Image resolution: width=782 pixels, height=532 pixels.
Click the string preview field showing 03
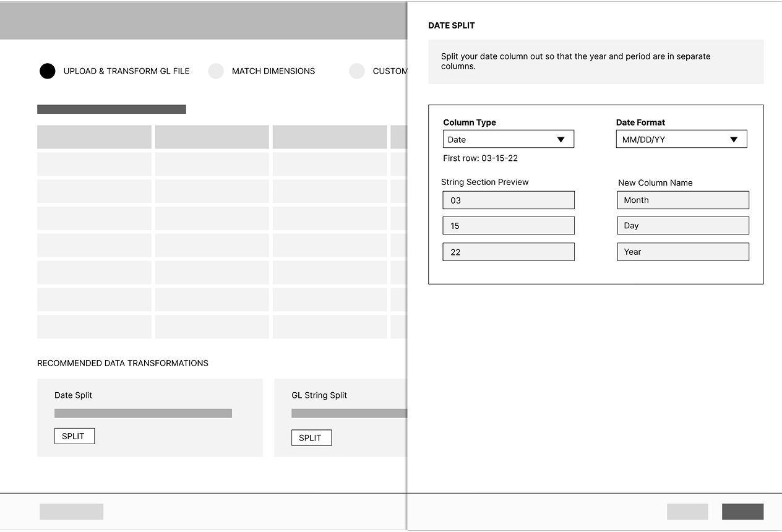tap(509, 200)
